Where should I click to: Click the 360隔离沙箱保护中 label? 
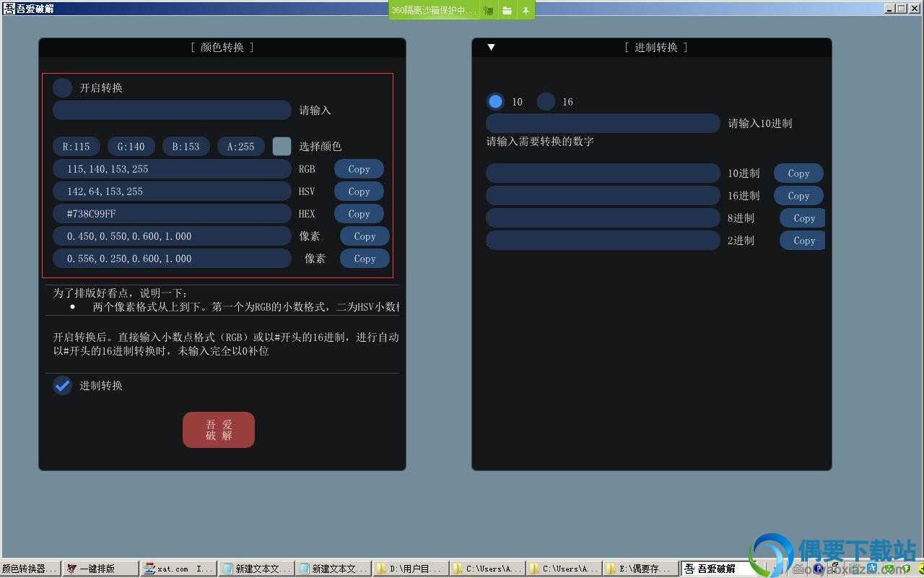click(434, 11)
